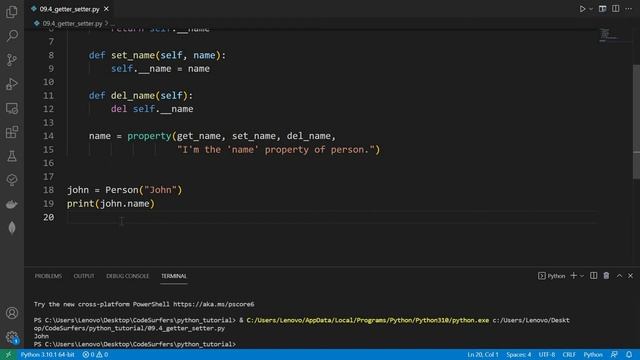Click 'set_name' function definition on line 8

pyautogui.click(x=133, y=55)
